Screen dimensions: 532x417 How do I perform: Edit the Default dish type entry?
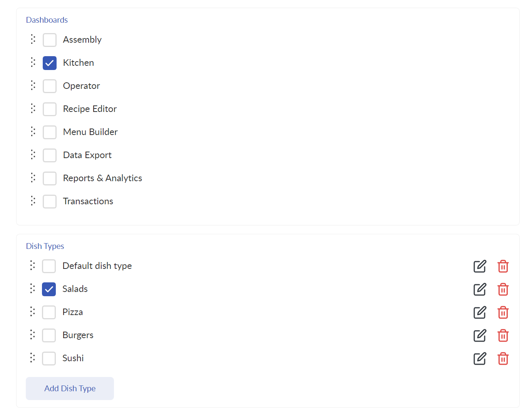[480, 266]
